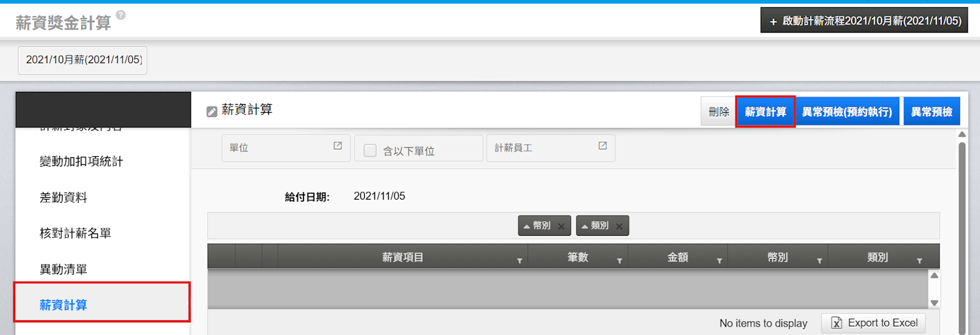The height and width of the screenshot is (335, 980).
Task: Click the help question mark icon
Action: [121, 15]
